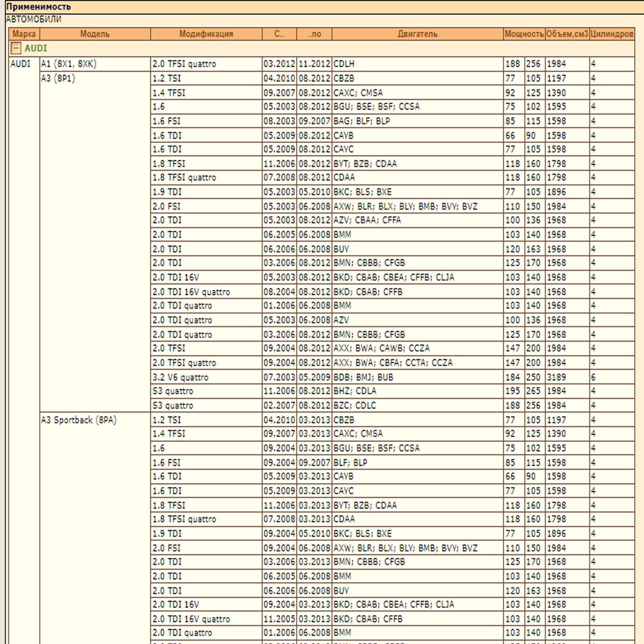Click the date cell 07.2003
The height and width of the screenshot is (644, 644).
(279, 377)
